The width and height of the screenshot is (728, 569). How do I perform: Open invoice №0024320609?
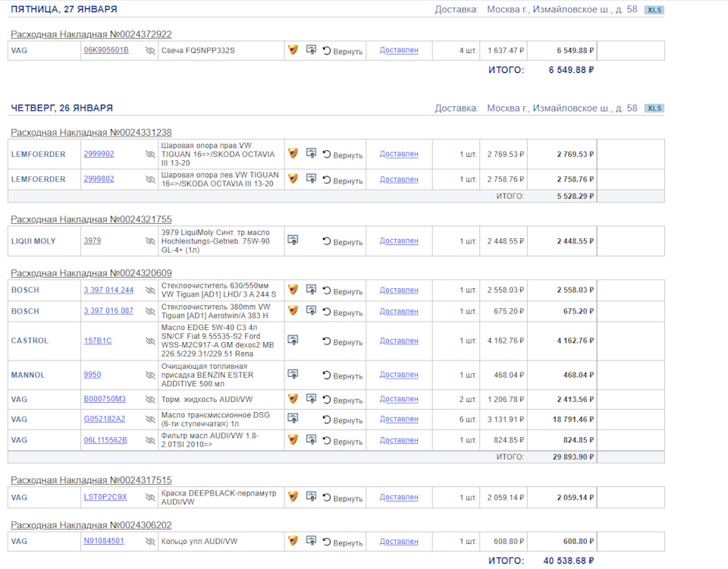point(91,273)
